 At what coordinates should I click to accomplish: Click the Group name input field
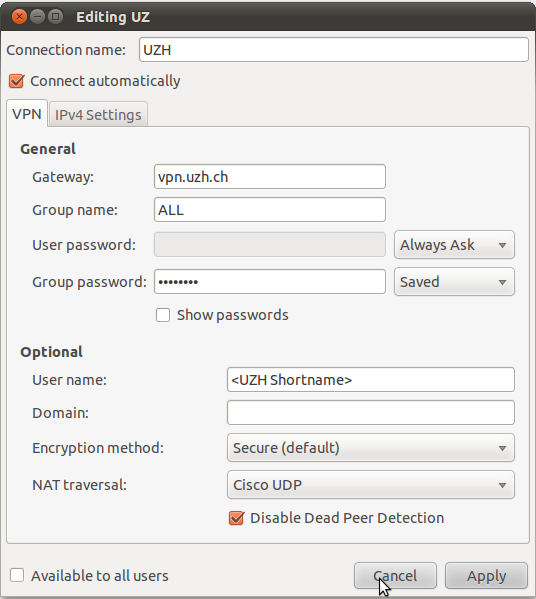pos(270,209)
